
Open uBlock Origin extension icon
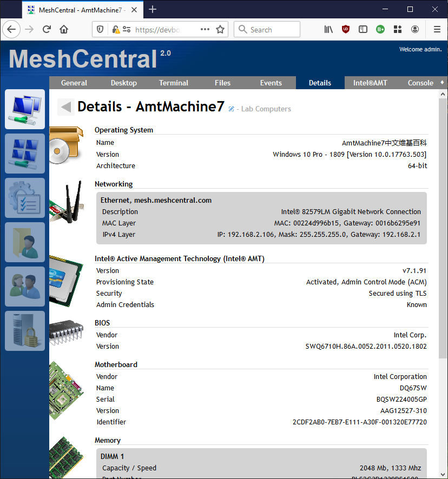point(346,29)
